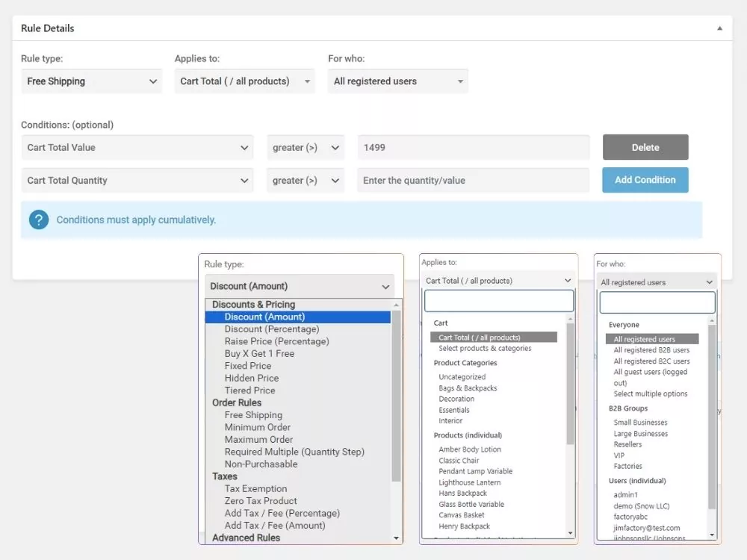This screenshot has height=560, width=747.
Task: Choose All registered B2B users
Action: click(651, 350)
